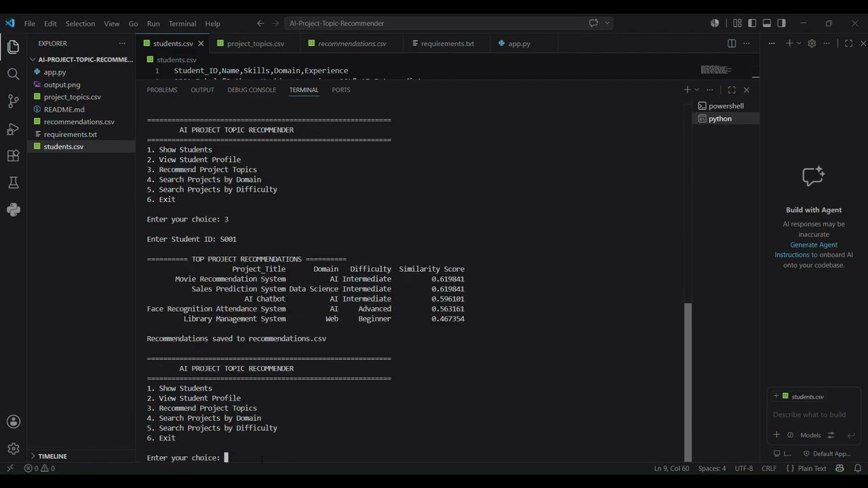Open the Testing flask view
This screenshot has width=868, height=488.
[x=13, y=182]
